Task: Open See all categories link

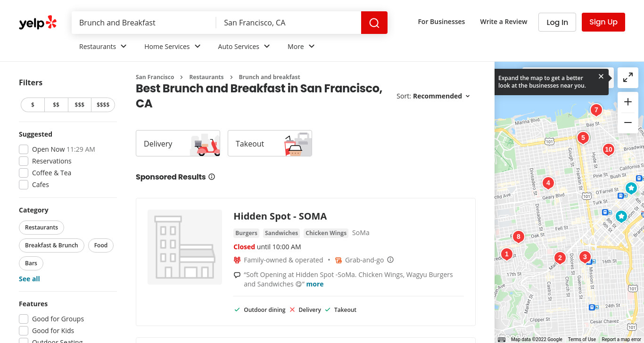Action: [x=29, y=279]
